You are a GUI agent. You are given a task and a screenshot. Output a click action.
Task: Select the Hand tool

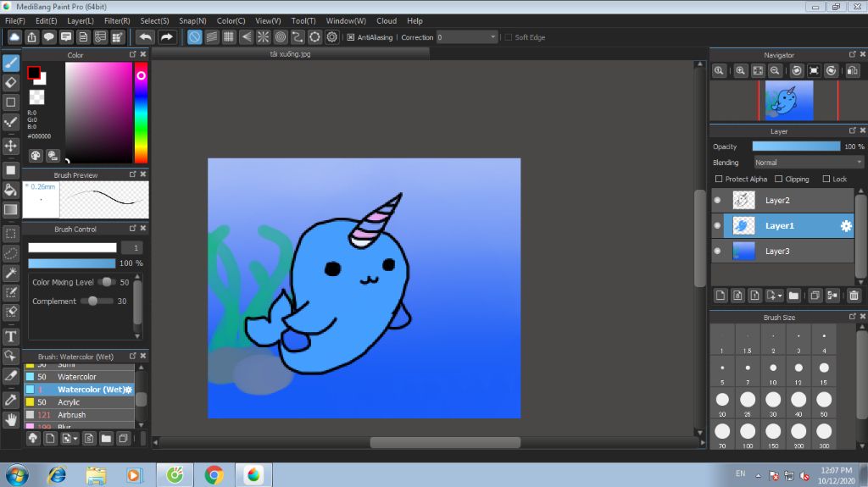click(x=11, y=420)
